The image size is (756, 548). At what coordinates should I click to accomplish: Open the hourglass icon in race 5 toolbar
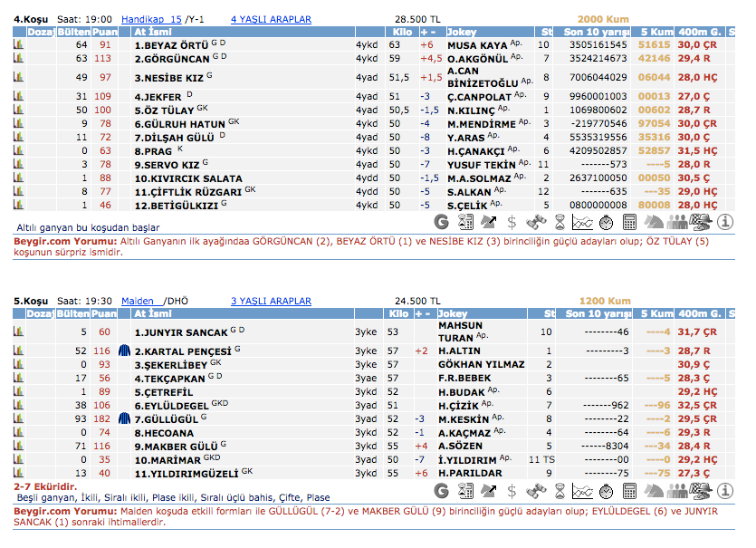(x=560, y=491)
